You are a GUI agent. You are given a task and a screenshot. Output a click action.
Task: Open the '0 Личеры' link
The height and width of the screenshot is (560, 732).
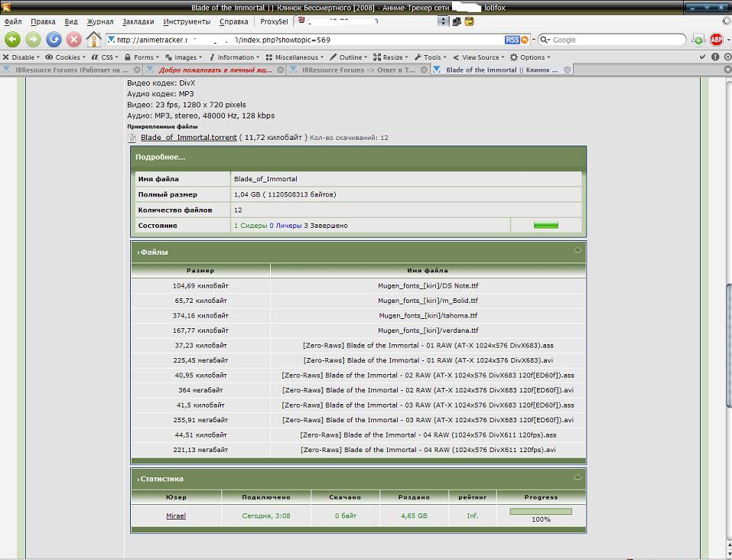[x=286, y=226]
